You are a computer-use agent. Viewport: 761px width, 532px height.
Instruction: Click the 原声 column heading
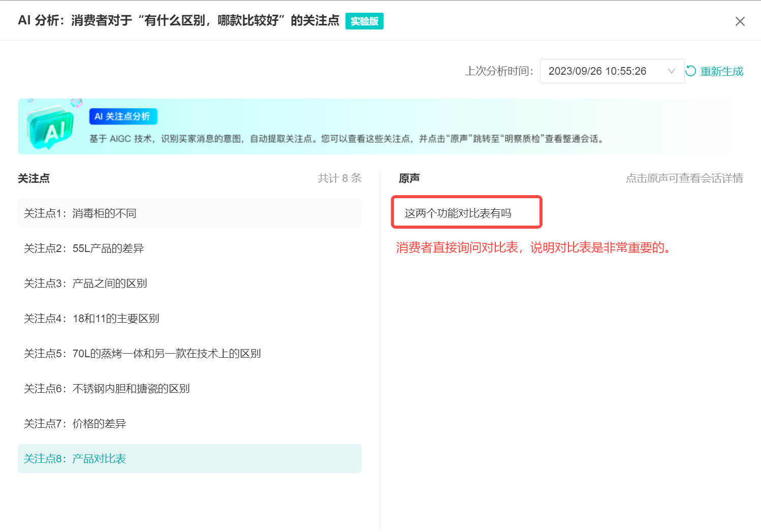coord(409,178)
